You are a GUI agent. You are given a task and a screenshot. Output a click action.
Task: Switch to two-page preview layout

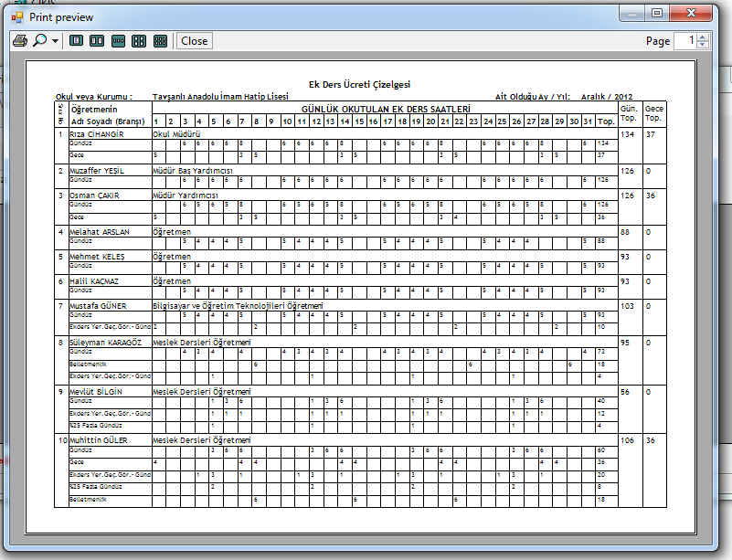click(97, 41)
